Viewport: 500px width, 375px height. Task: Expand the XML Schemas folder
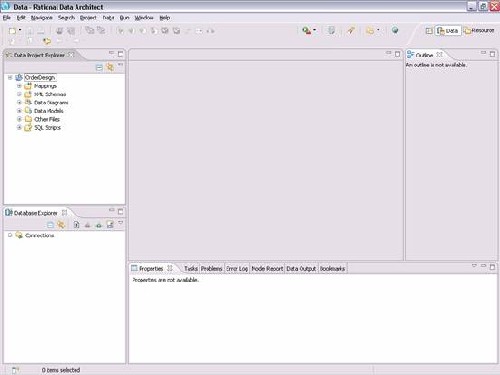click(19, 94)
